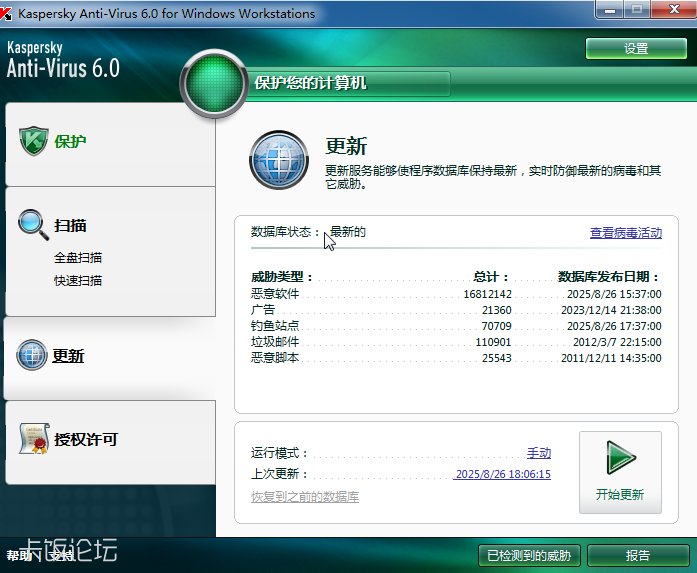The image size is (697, 573).
Task: Click the magnifying glass Scan icon
Action: tap(33, 225)
